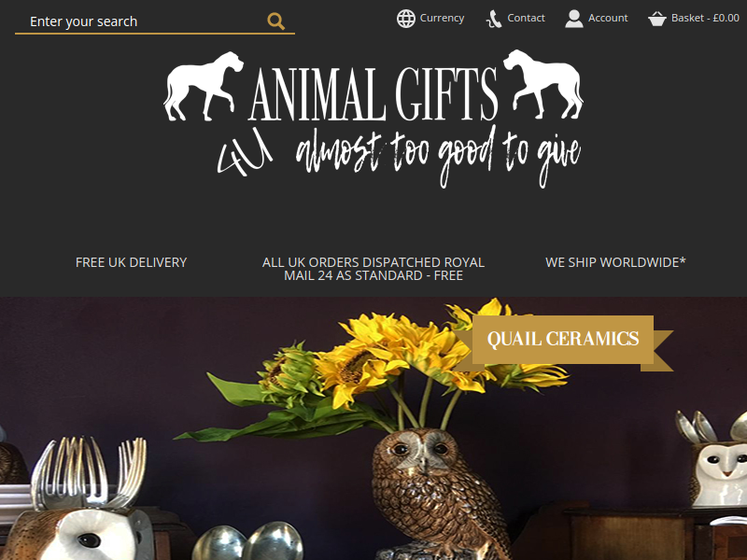747x560 pixels.
Task: Click the person Account icon
Action: click(574, 19)
